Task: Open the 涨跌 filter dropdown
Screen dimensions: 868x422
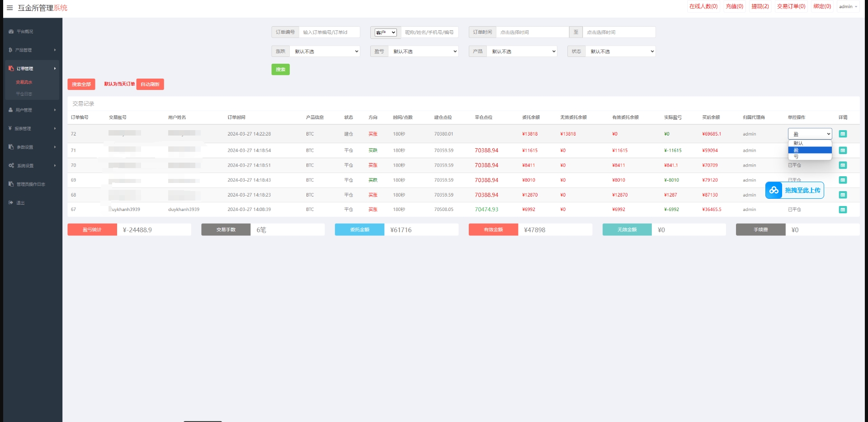Action: pos(325,52)
